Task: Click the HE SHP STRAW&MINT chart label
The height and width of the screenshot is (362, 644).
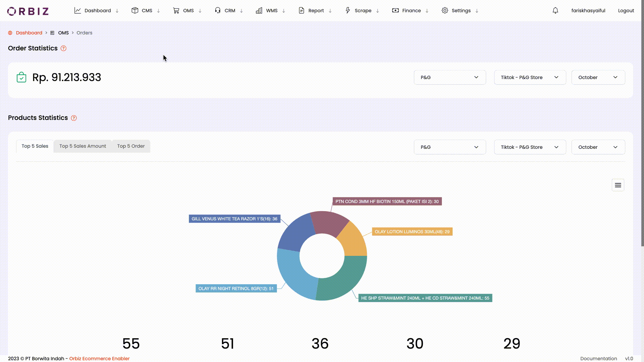Action: (425, 298)
